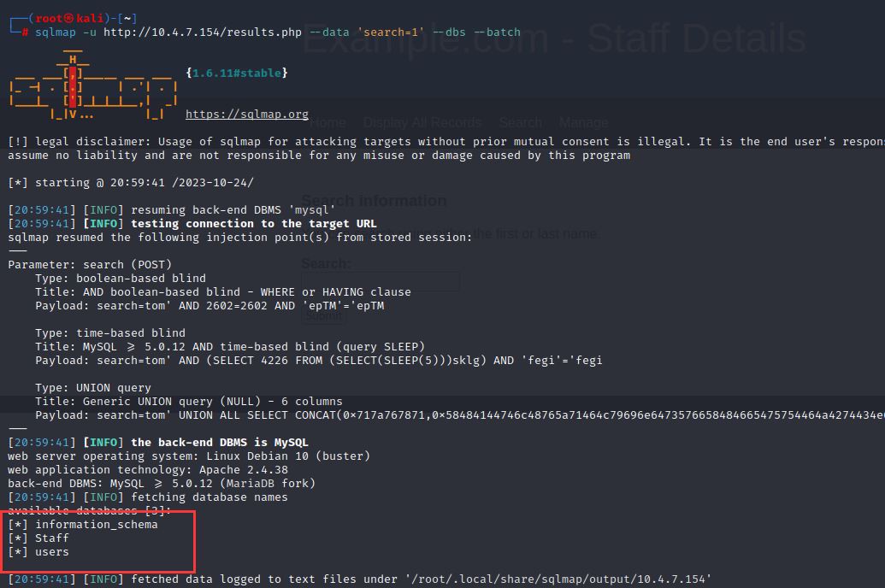Select the legal disclaimer line

[x=445, y=142]
